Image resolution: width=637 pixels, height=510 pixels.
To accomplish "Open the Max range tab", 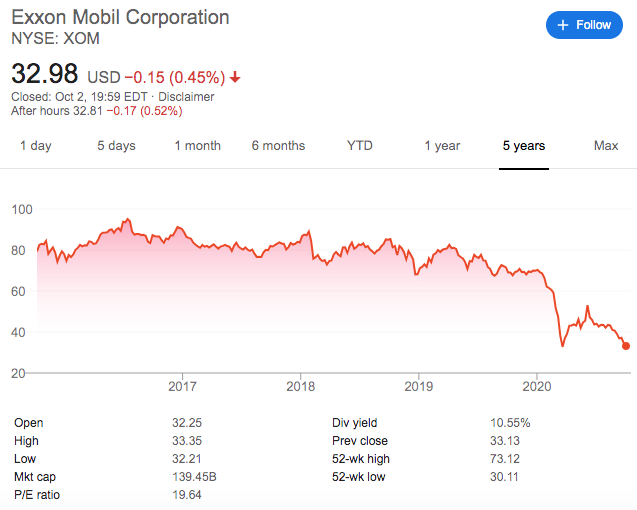I will tap(606, 145).
